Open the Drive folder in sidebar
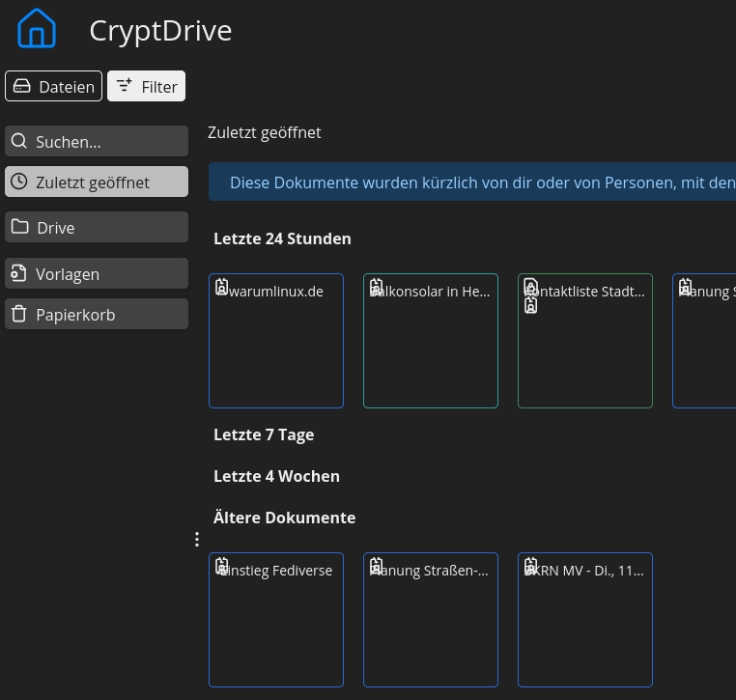The image size is (736, 700). (x=97, y=228)
